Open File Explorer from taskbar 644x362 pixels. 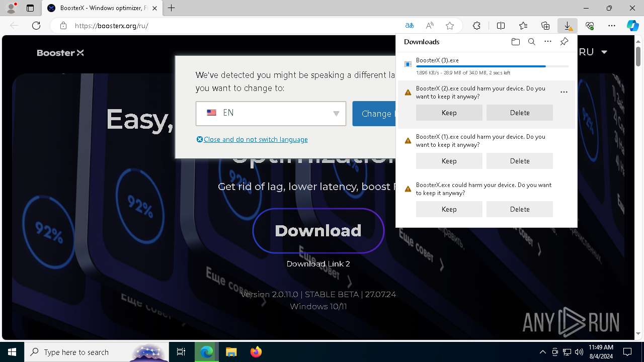(231, 352)
